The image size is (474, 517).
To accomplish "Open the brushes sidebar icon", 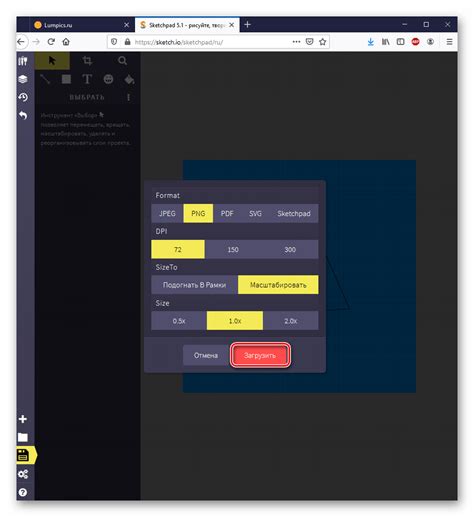I will tap(23, 61).
